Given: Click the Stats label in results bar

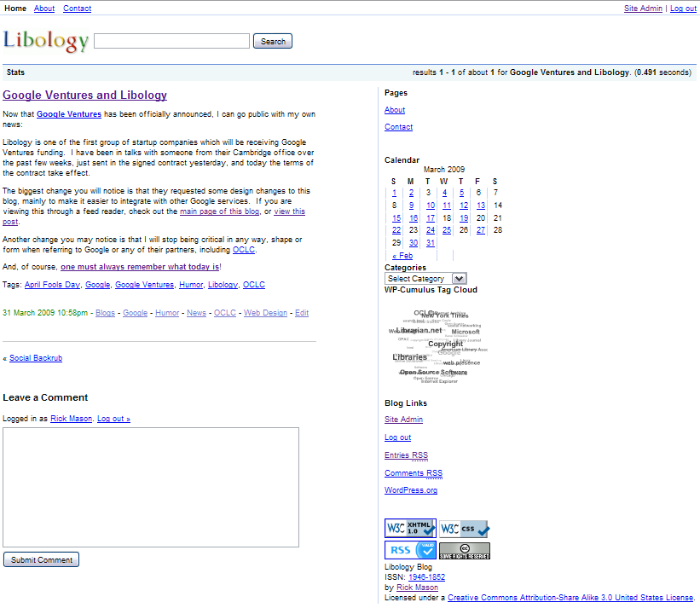Looking at the screenshot, I should tap(15, 72).
